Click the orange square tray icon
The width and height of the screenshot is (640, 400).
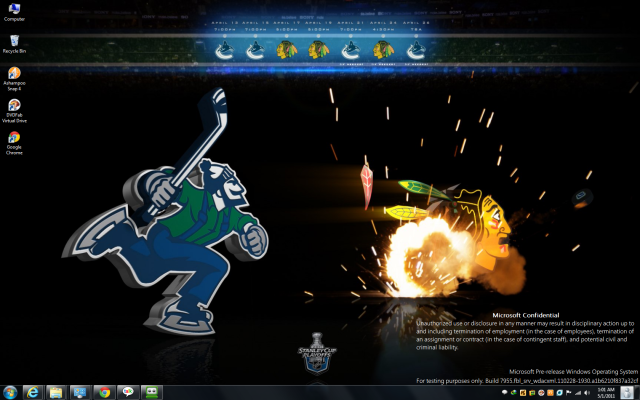(551, 393)
